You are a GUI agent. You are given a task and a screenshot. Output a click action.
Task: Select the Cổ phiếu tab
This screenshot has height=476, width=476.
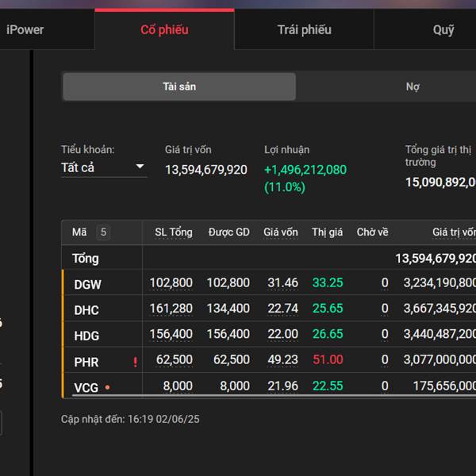pos(164,30)
